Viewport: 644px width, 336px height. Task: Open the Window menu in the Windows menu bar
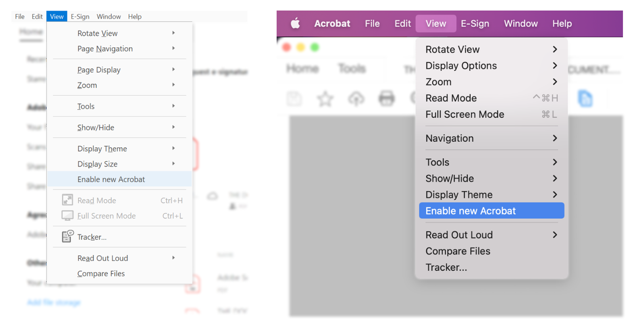point(109,17)
